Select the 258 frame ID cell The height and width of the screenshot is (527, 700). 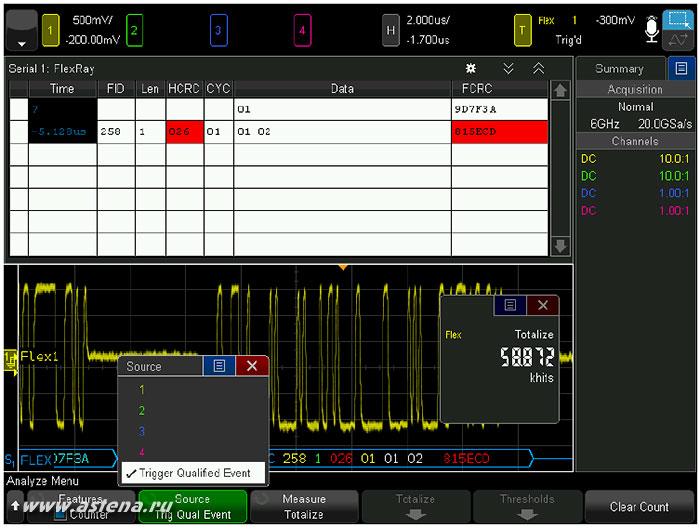(x=116, y=132)
